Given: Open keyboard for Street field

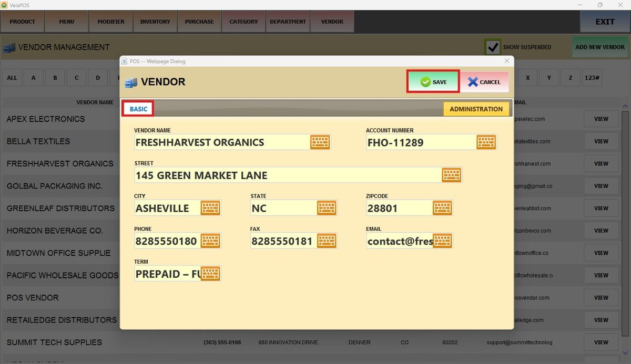Looking at the screenshot, I should (452, 175).
